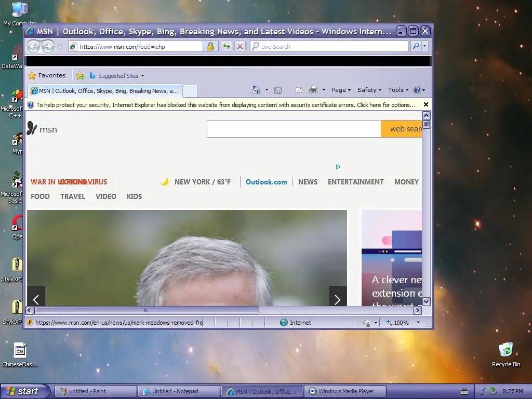Select the MSN browser tab
The image size is (532, 399).
[x=105, y=91]
